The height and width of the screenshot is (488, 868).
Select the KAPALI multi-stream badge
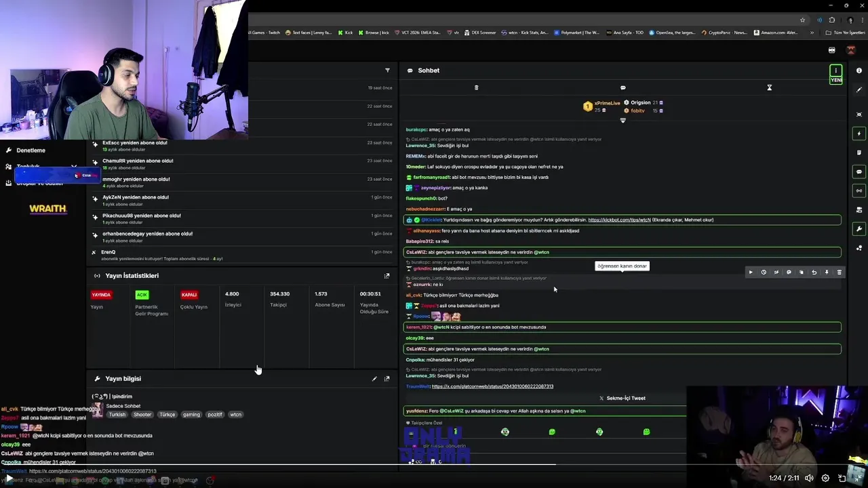click(189, 295)
